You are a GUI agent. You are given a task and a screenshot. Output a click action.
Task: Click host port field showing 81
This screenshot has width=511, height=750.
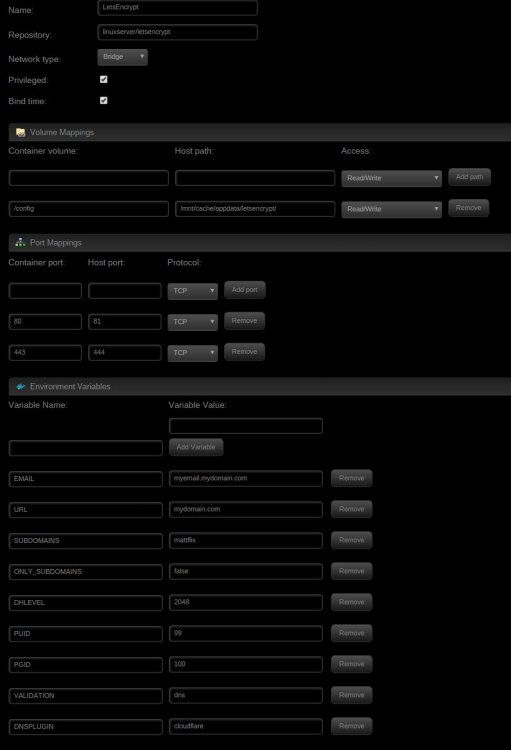click(x=125, y=322)
